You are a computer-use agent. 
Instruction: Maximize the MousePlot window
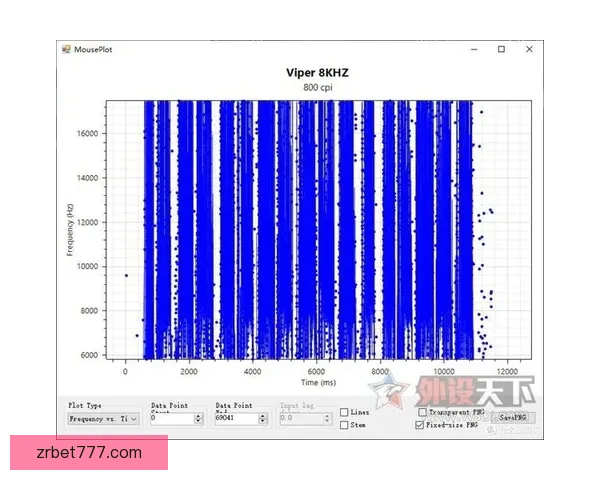[x=501, y=49]
